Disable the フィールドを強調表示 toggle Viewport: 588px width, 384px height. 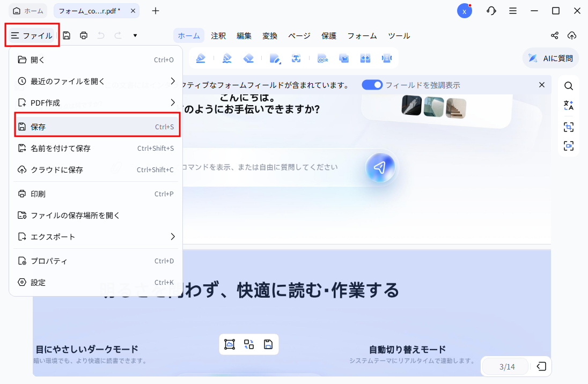click(x=372, y=85)
